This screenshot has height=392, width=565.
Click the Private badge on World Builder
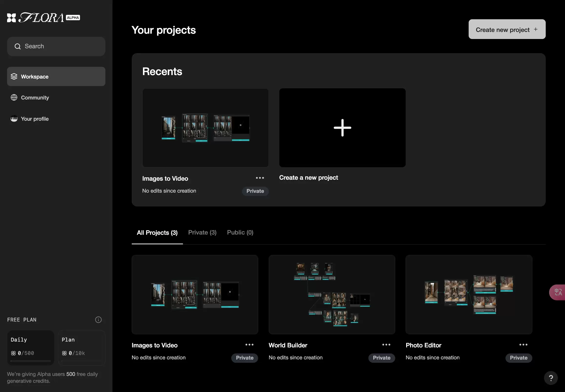coord(381,358)
